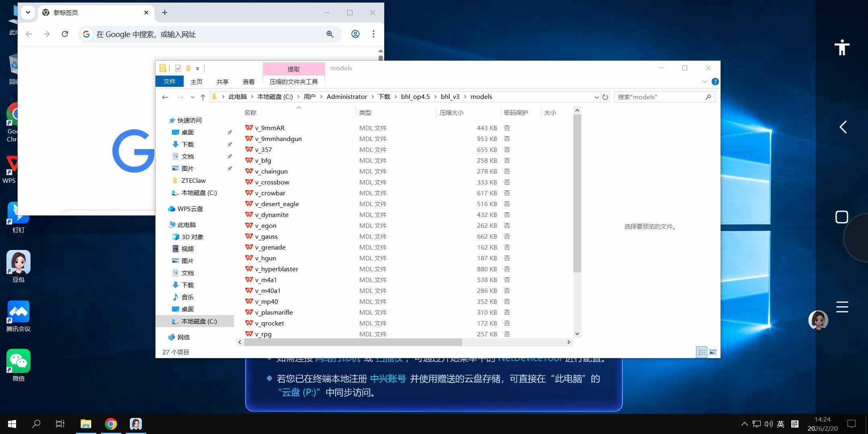868x434 pixels.
Task: Click the bhl_op4.5 breadcrumb segment
Action: pos(415,97)
